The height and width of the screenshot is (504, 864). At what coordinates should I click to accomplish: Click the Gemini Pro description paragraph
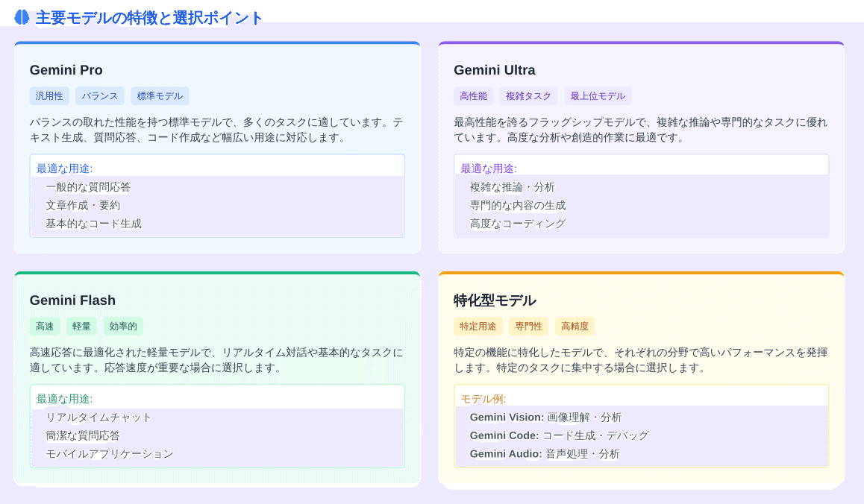click(217, 130)
